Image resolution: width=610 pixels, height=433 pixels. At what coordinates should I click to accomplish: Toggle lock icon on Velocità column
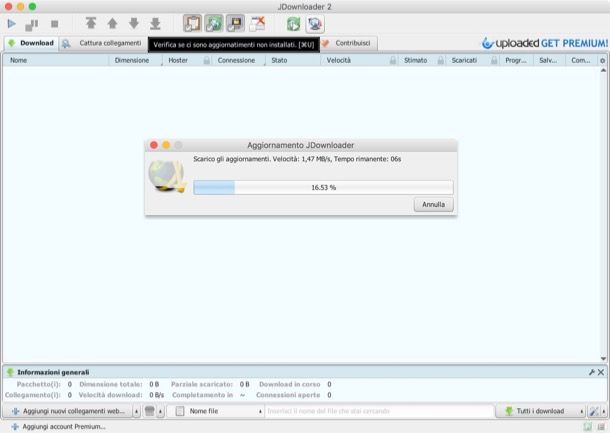click(x=393, y=60)
